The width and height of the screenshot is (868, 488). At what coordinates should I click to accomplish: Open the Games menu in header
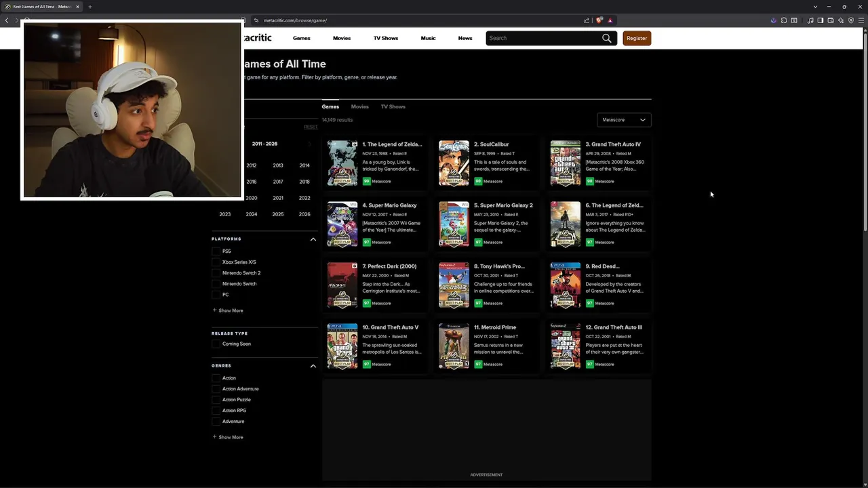302,38
